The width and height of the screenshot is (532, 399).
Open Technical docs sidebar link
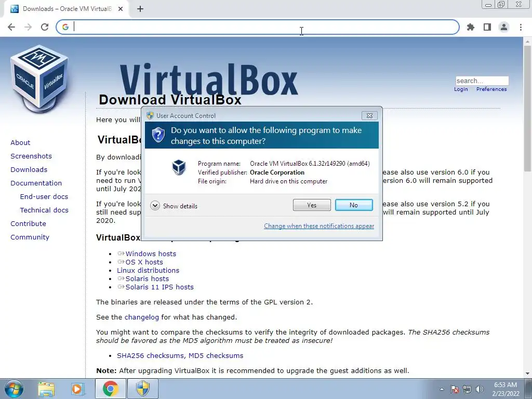tap(44, 210)
